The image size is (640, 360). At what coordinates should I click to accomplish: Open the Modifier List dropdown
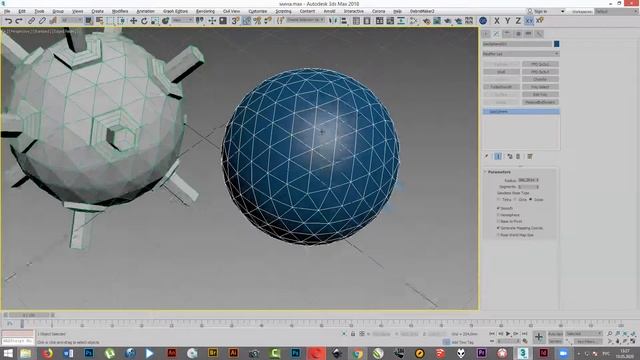521,54
